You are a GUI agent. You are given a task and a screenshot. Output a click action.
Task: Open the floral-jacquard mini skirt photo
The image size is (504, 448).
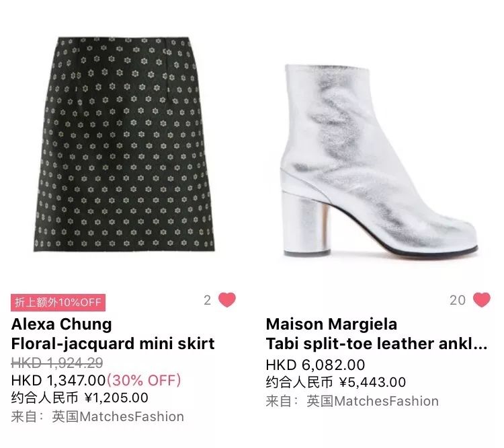[124, 144]
